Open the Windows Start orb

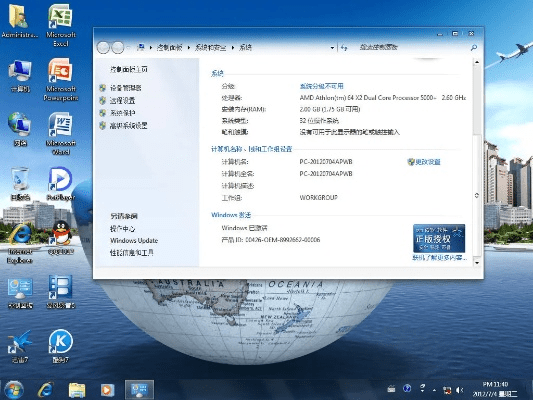pyautogui.click(x=14, y=390)
